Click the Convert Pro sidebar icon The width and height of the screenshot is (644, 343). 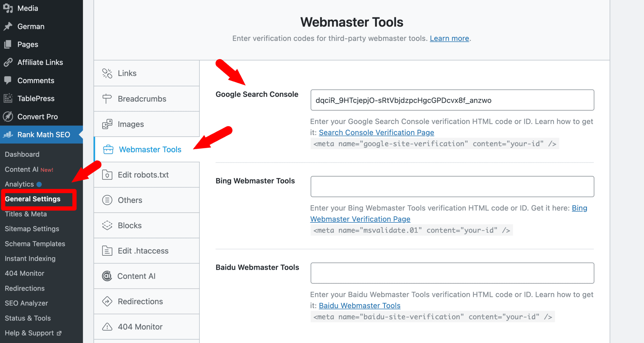pyautogui.click(x=8, y=117)
